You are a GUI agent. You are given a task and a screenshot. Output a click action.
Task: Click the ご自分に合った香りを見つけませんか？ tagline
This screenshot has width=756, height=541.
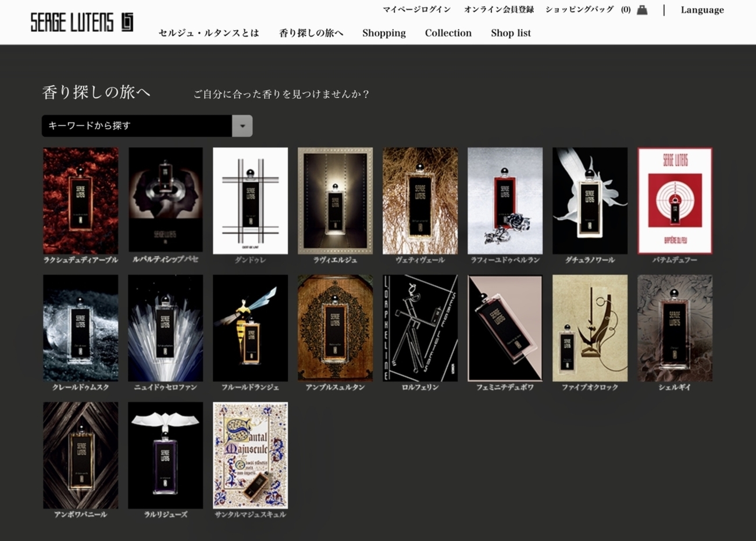281,94
